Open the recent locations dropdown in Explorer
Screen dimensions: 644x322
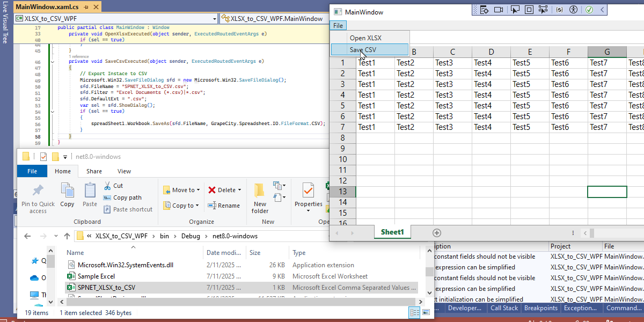click(x=56, y=236)
